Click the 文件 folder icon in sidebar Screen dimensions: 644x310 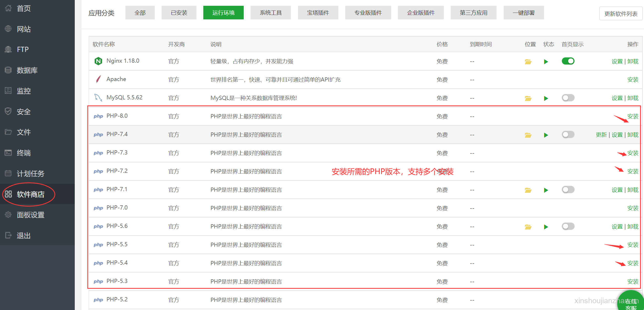coord(8,132)
